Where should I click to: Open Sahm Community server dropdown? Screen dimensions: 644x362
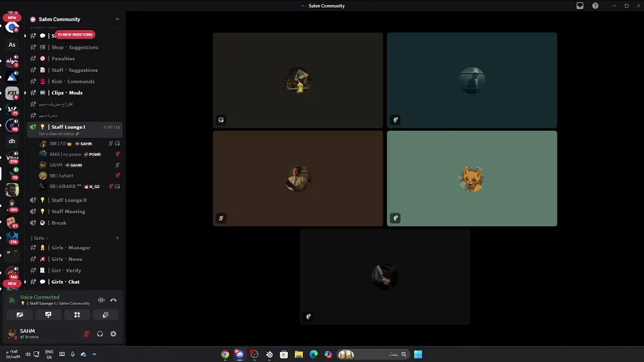117,19
